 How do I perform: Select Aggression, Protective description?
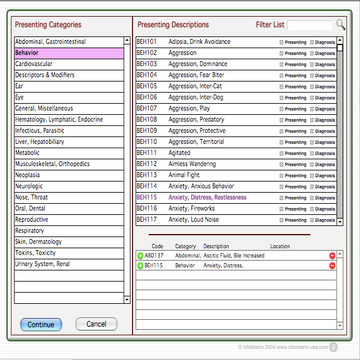tap(197, 131)
